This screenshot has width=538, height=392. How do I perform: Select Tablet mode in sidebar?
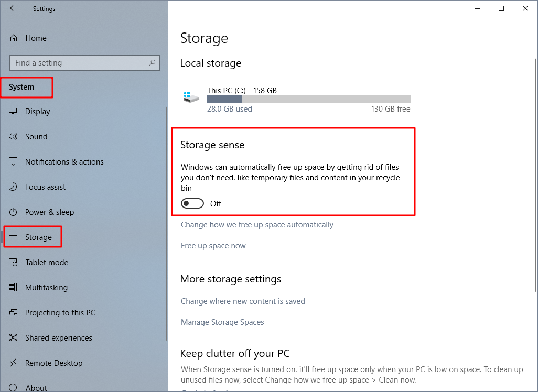coord(46,262)
